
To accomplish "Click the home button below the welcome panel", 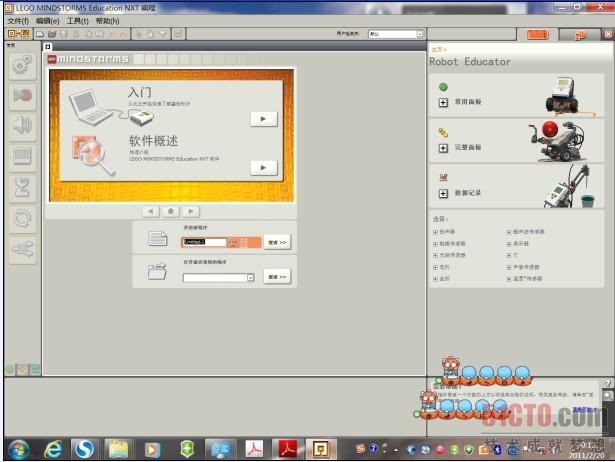I will coord(171,211).
